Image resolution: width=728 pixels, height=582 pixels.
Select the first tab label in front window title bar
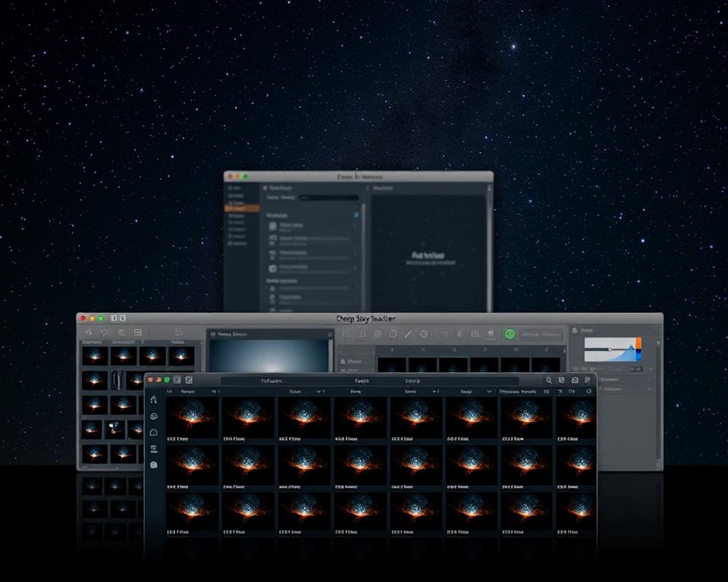(271, 380)
